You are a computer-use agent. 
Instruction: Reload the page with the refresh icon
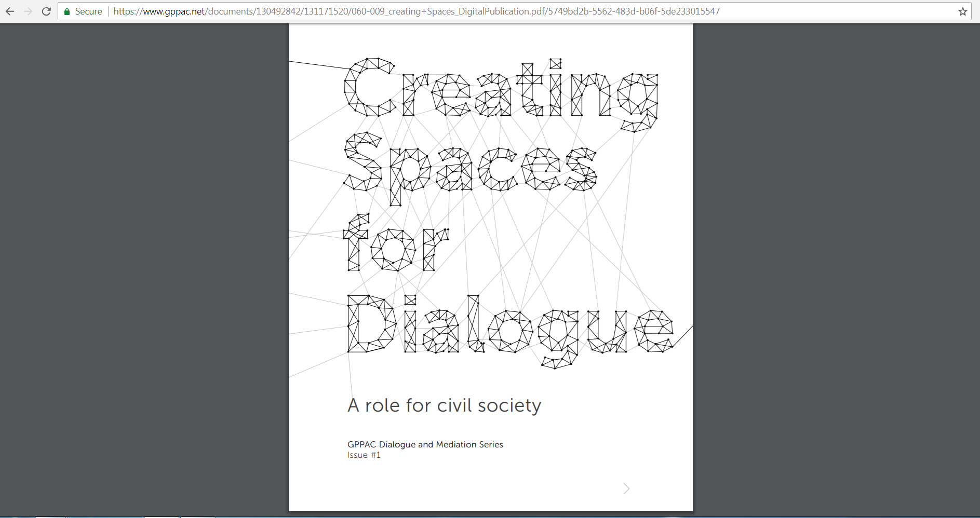tap(46, 11)
